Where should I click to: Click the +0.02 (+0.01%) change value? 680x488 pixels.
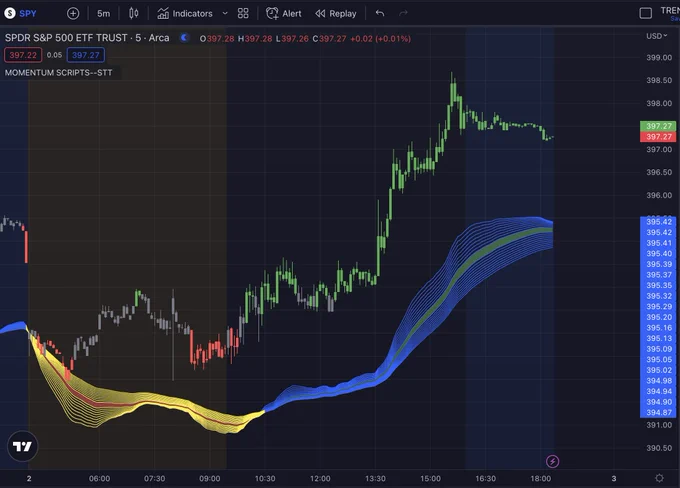point(380,39)
